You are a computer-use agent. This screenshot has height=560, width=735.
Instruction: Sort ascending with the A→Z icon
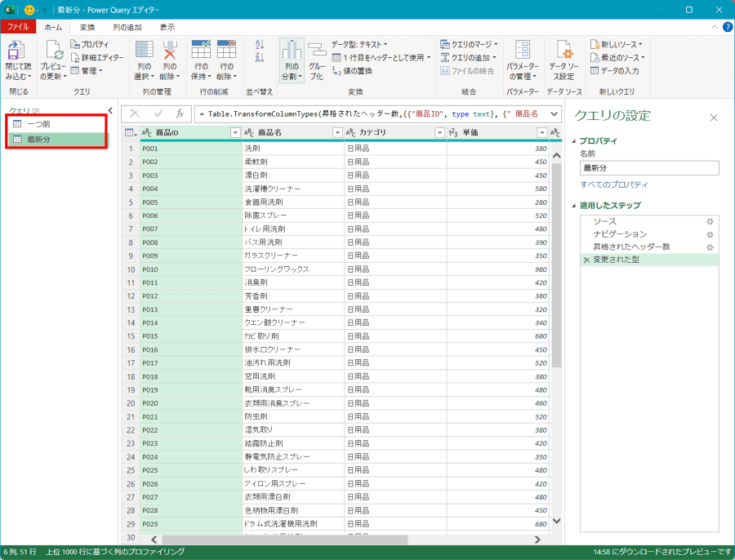[x=258, y=43]
